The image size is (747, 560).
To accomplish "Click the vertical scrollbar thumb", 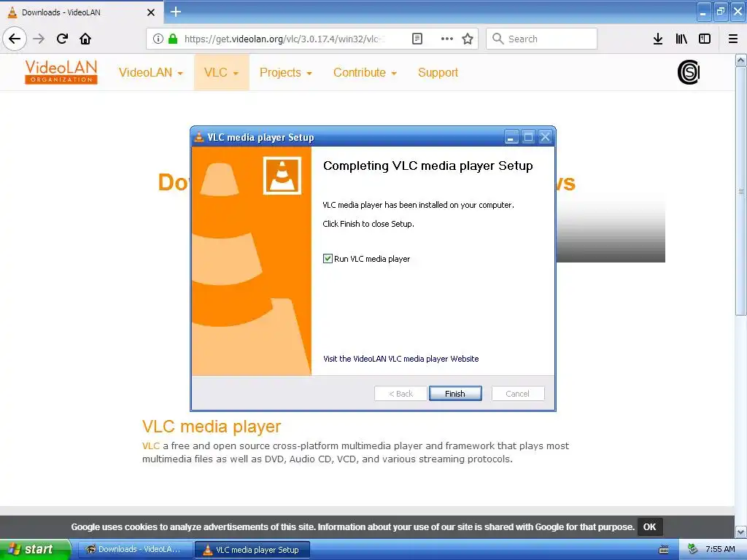I will tap(740, 191).
